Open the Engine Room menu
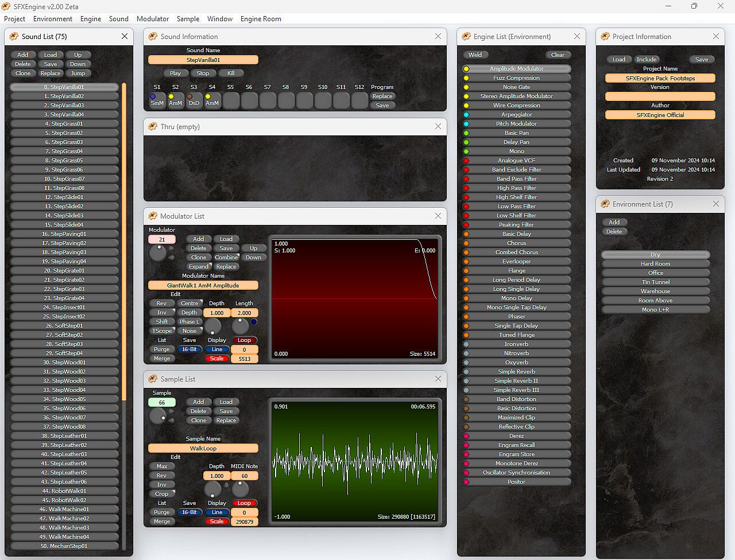 [261, 19]
